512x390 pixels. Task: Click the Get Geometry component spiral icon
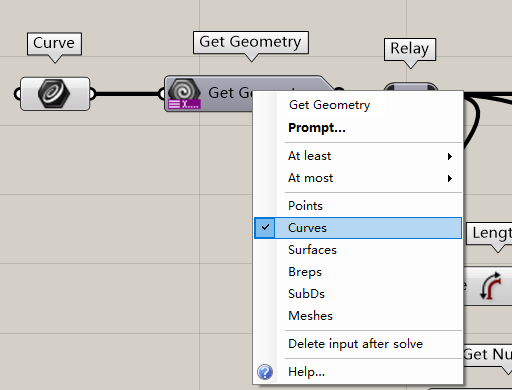(x=184, y=90)
